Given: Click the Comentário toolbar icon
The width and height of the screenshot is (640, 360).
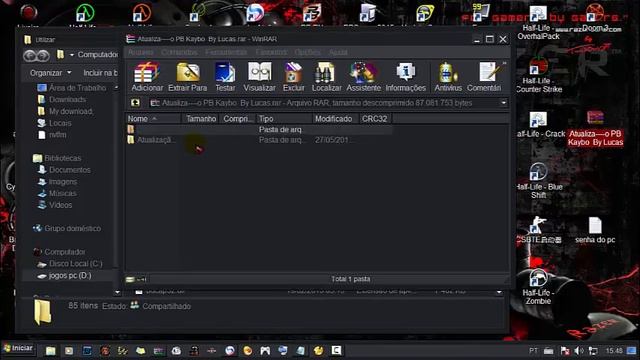Looking at the screenshot, I should pyautogui.click(x=484, y=77).
